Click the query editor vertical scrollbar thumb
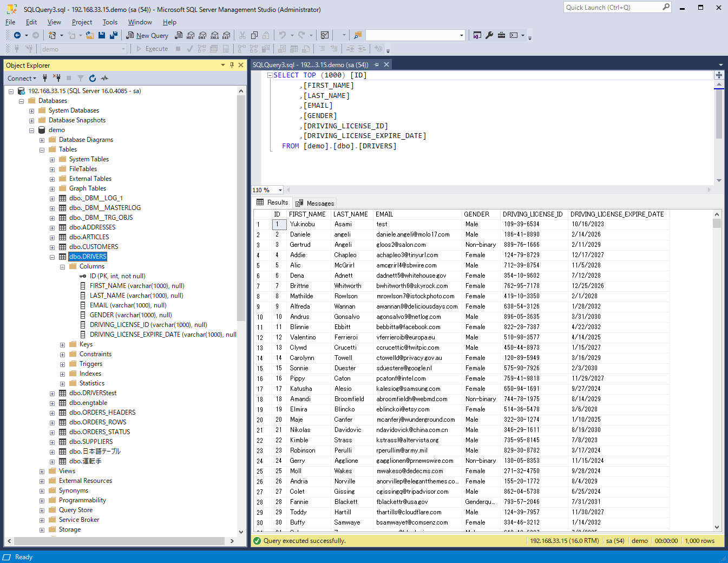 (719, 114)
